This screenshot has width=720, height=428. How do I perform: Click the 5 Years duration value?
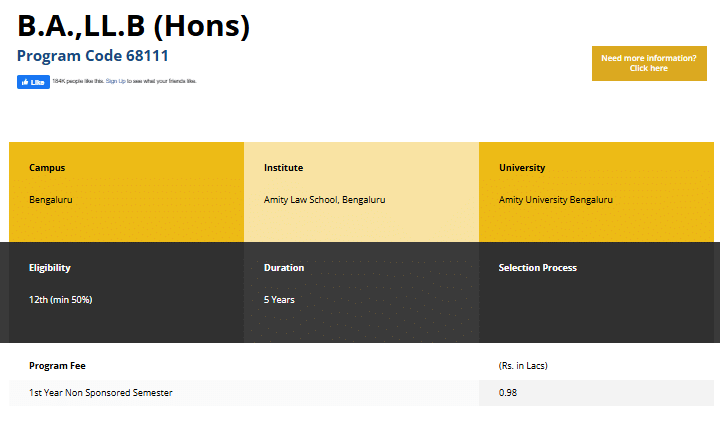[279, 300]
